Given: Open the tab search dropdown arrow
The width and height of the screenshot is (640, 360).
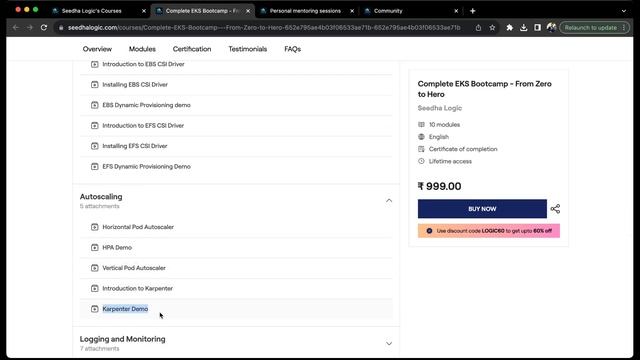Looking at the screenshot, I should tap(624, 11).
